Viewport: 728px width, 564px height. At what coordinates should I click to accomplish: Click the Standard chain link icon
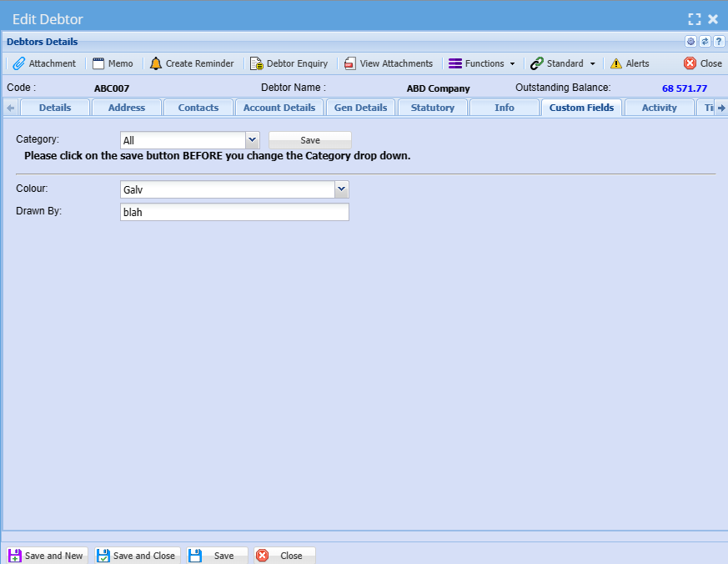click(x=537, y=63)
